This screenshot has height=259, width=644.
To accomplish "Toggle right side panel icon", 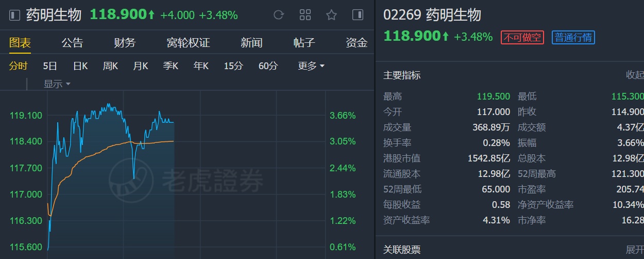I will coord(358,15).
